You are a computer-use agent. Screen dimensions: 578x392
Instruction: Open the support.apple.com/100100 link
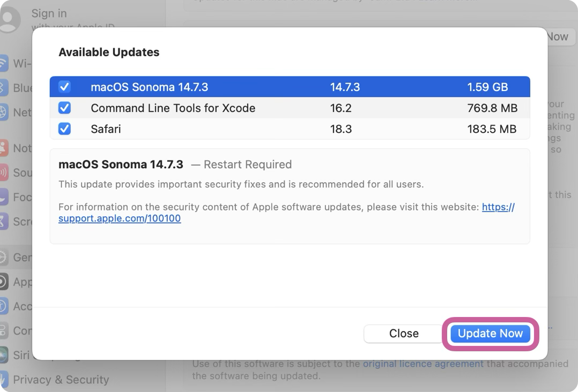click(120, 218)
